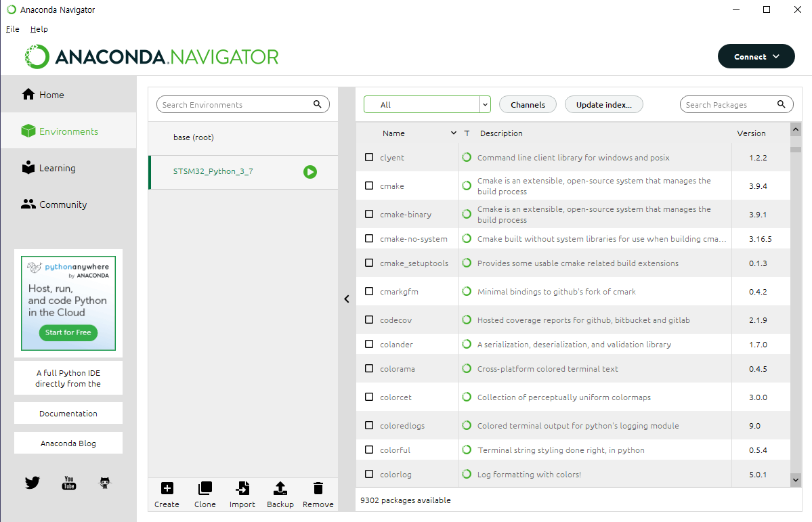This screenshot has height=522, width=812.
Task: Expand the Connect dropdown button
Action: pyautogui.click(x=756, y=56)
